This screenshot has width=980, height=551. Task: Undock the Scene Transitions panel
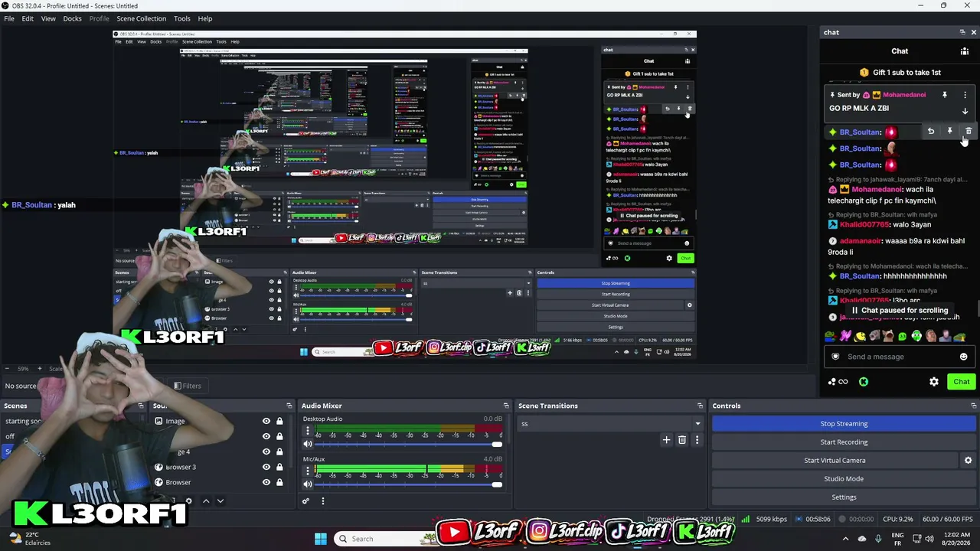[700, 406]
